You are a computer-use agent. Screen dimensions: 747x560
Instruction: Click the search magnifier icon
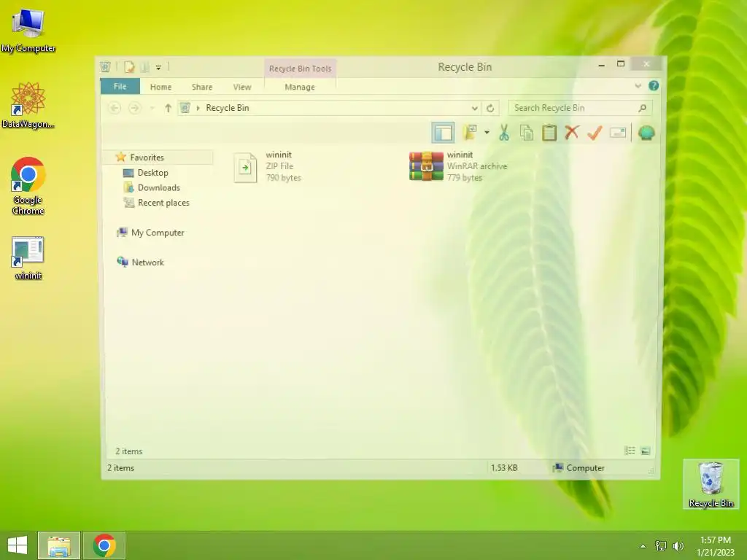tap(643, 108)
